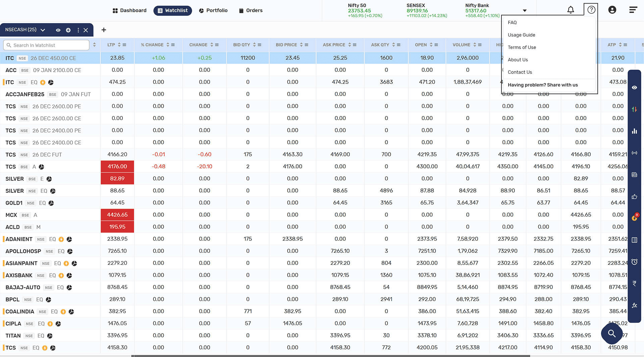
Task: Click pie chart icon on SILVER BSE row
Action: coord(49,179)
